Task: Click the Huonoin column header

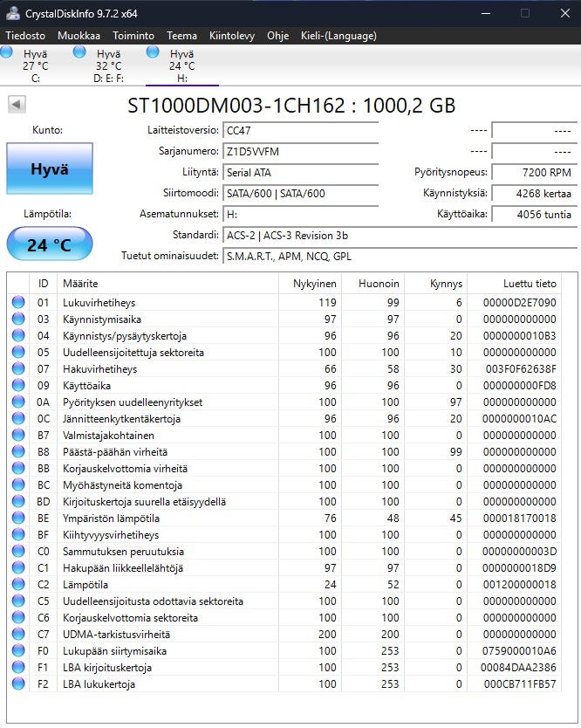Action: [373, 283]
